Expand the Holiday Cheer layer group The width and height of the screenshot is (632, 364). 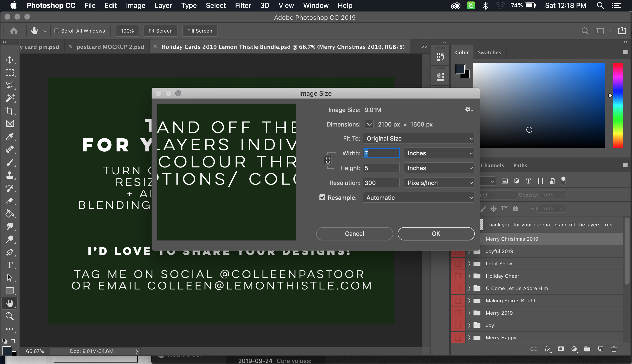click(469, 276)
